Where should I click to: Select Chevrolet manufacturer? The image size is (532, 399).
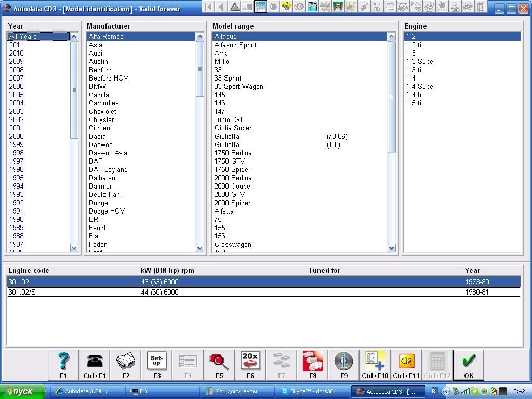click(141, 111)
